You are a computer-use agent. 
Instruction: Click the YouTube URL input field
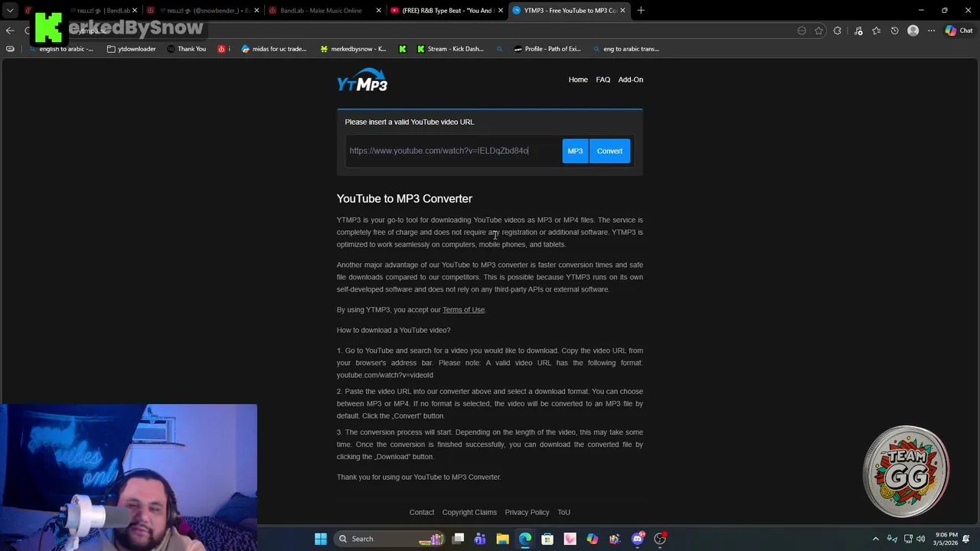[x=452, y=151]
